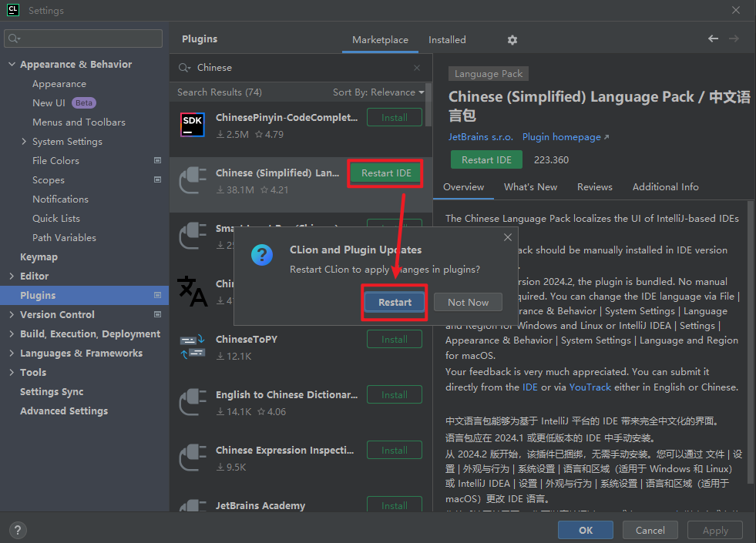The width and height of the screenshot is (756, 543).
Task: Select Notifications in settings tree
Action: [x=60, y=199]
